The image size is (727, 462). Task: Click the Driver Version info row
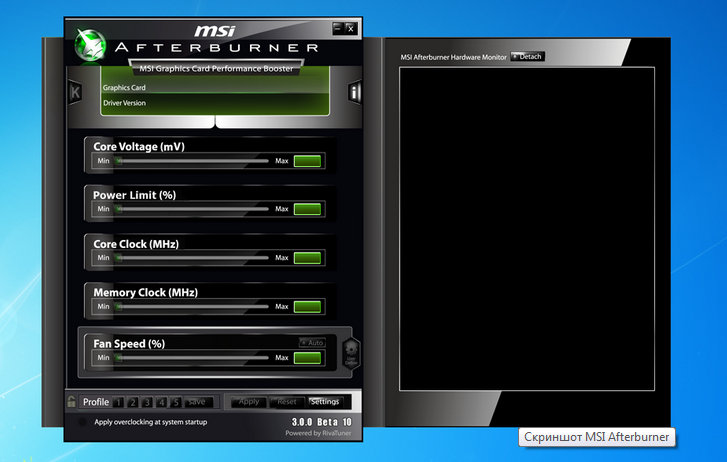tap(215, 103)
